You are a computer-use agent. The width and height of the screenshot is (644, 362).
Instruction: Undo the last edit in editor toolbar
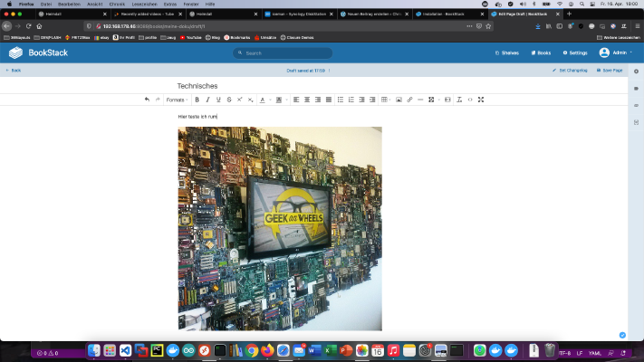point(147,100)
